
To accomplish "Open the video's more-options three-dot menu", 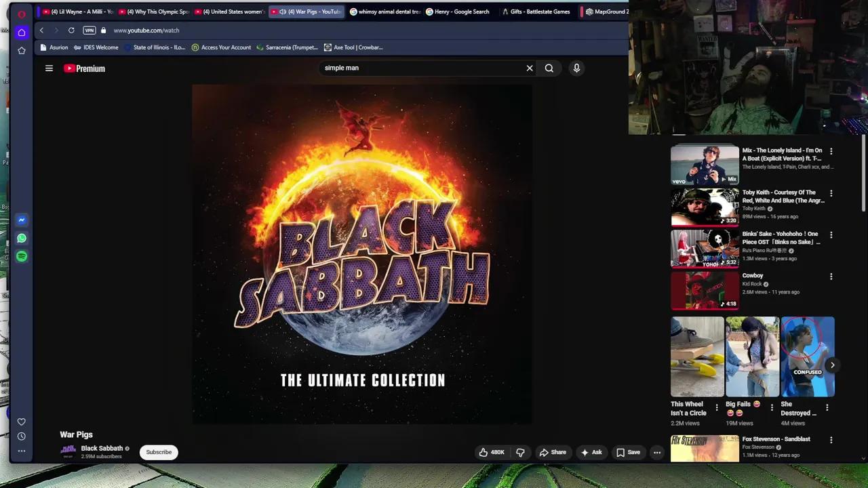I will click(x=656, y=452).
